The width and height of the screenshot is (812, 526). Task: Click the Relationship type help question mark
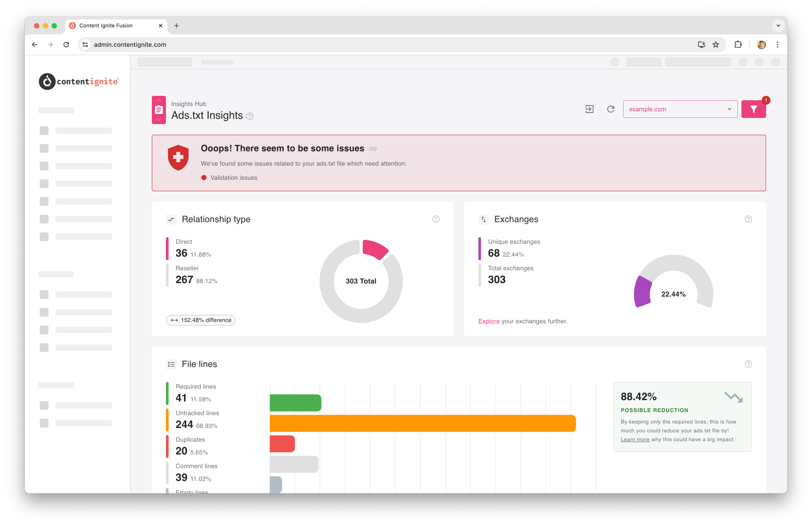point(436,219)
